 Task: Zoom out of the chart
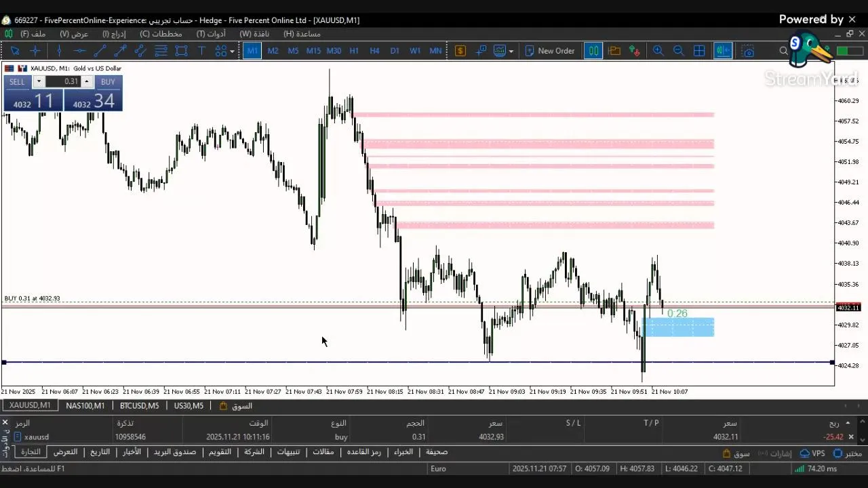(x=678, y=51)
